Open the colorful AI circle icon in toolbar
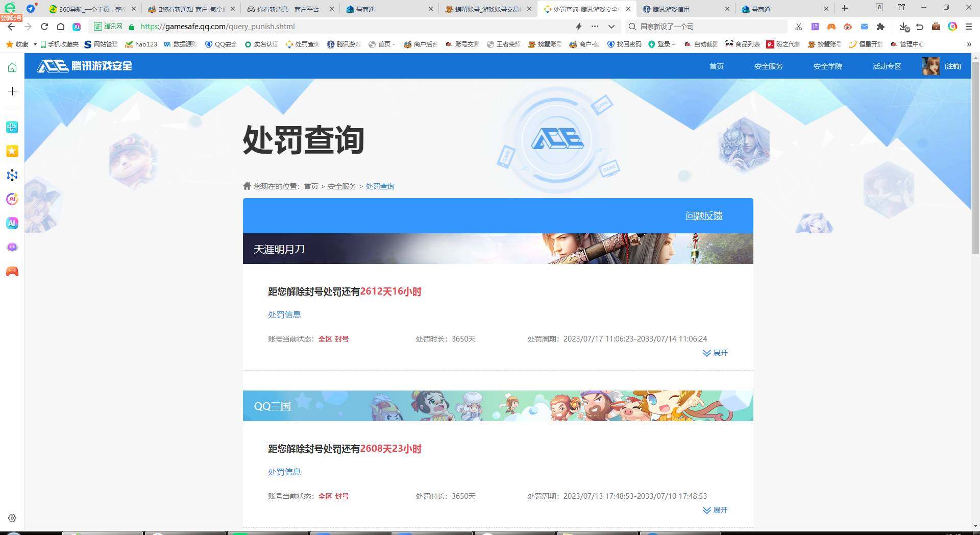 (x=952, y=27)
